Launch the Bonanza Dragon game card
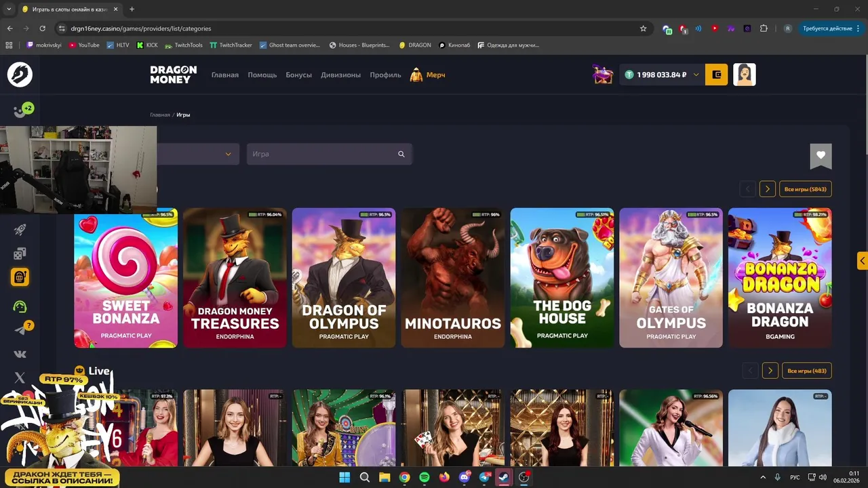 click(780, 278)
